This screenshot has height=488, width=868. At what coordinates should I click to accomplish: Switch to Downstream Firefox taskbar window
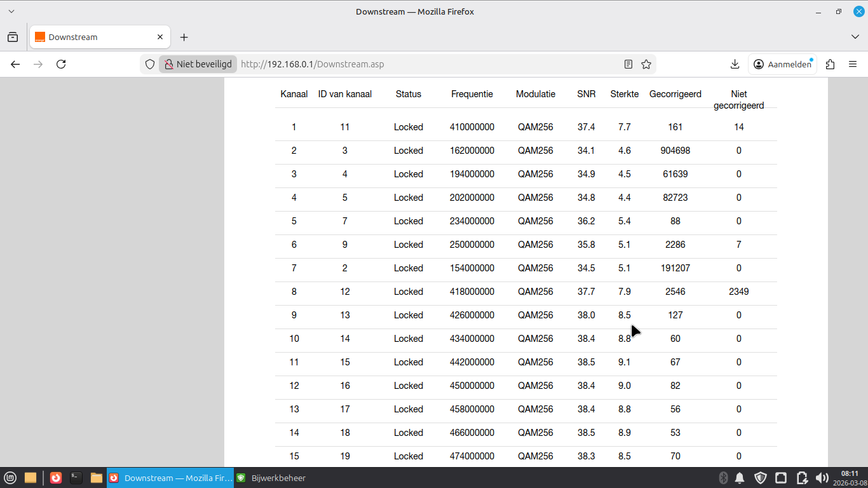coord(170,478)
